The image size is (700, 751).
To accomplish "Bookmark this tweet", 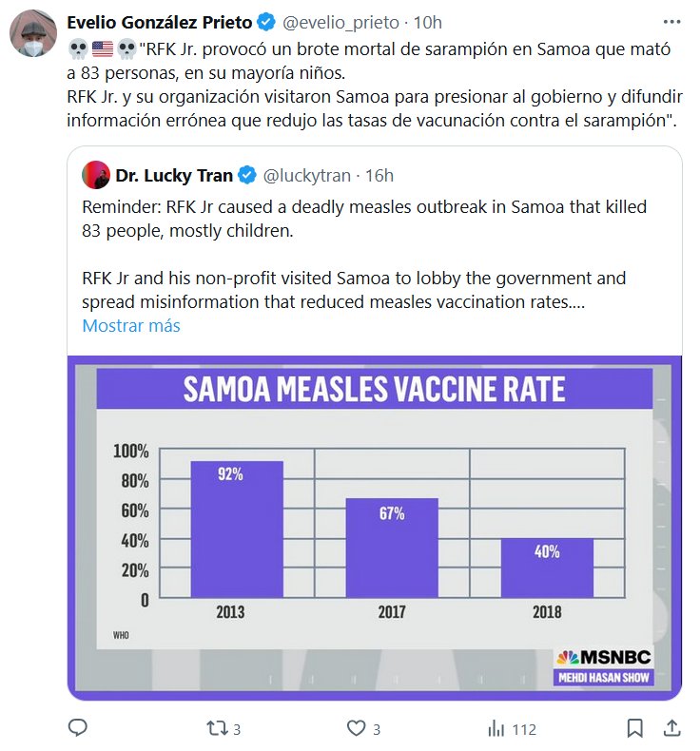I will pyautogui.click(x=634, y=729).
